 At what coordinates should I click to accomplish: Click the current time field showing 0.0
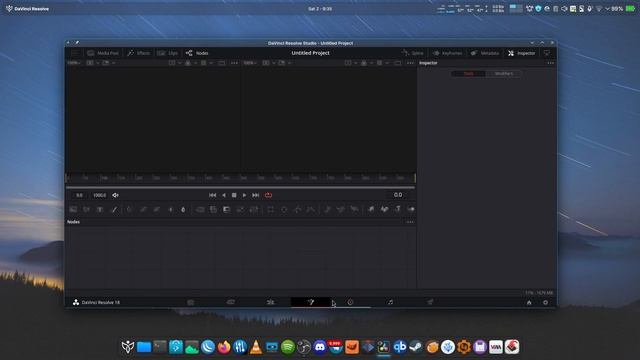pyautogui.click(x=398, y=195)
